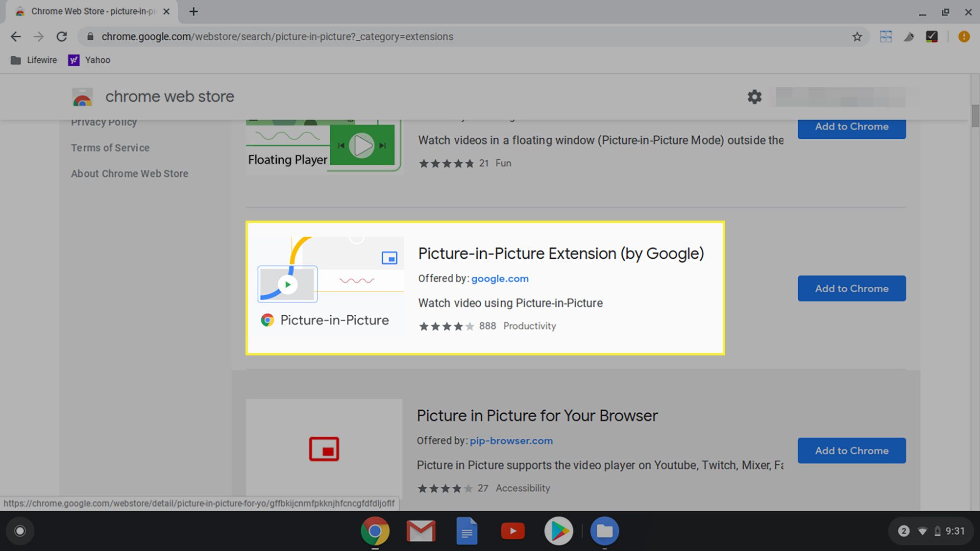Reload the current page
Screen dimensions: 980x551
tap(62, 37)
